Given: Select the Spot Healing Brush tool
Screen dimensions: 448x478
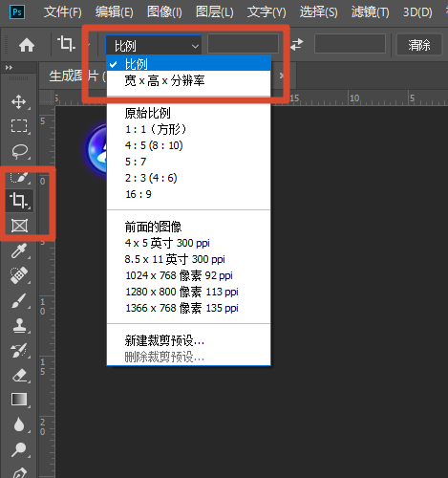Looking at the screenshot, I should pos(19,275).
